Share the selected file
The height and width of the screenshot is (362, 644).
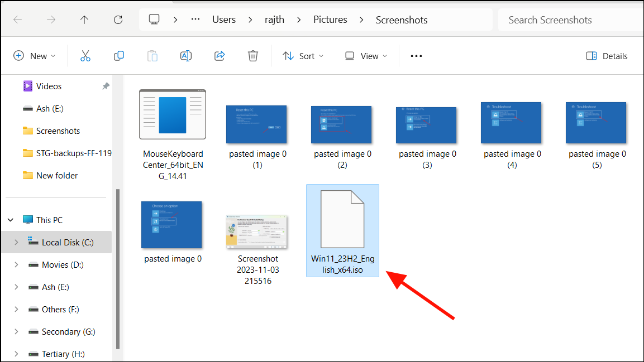point(220,56)
